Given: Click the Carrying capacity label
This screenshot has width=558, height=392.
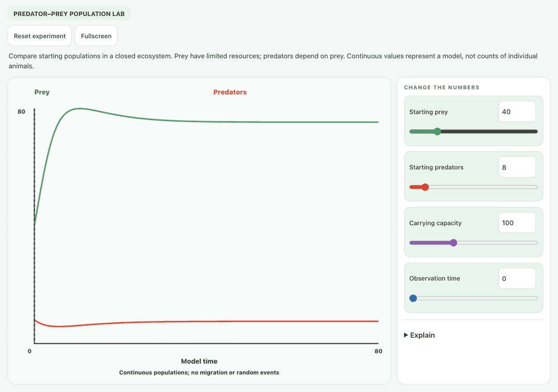Looking at the screenshot, I should tap(435, 223).
